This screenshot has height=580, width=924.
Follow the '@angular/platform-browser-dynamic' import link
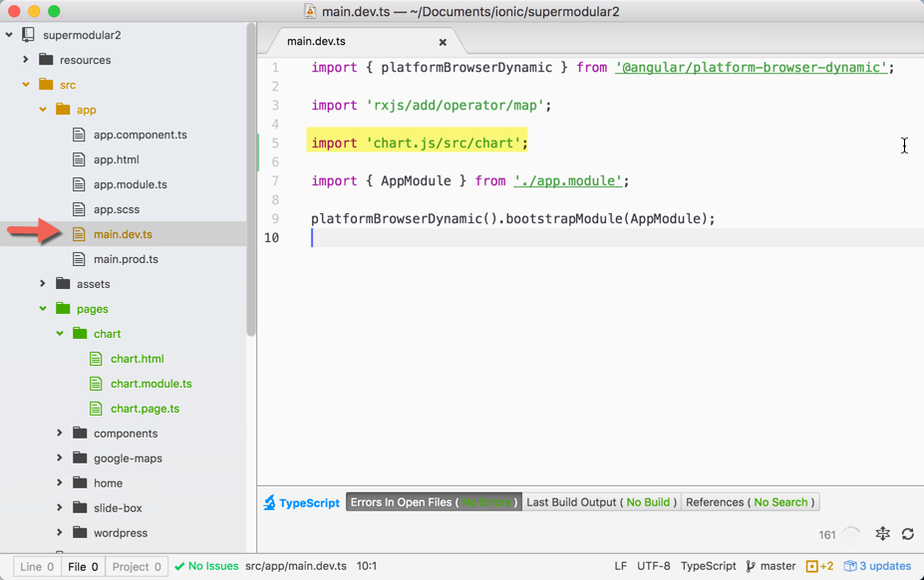pos(752,67)
